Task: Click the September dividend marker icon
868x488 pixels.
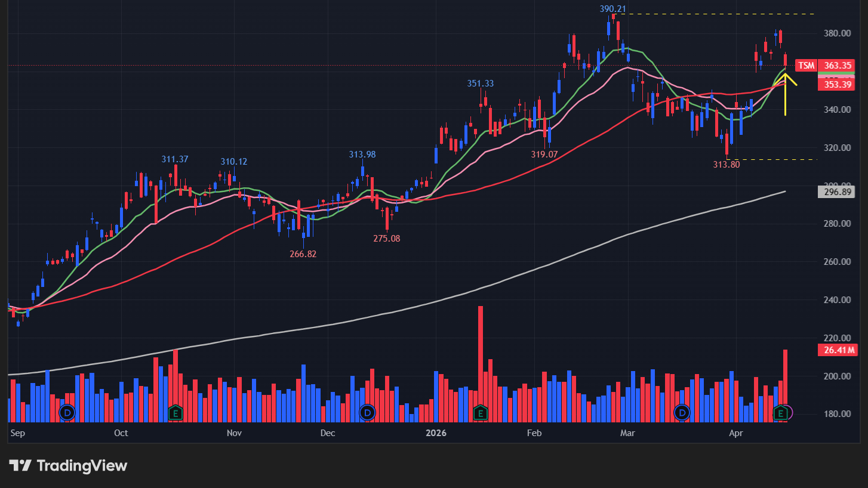Action: coord(67,412)
